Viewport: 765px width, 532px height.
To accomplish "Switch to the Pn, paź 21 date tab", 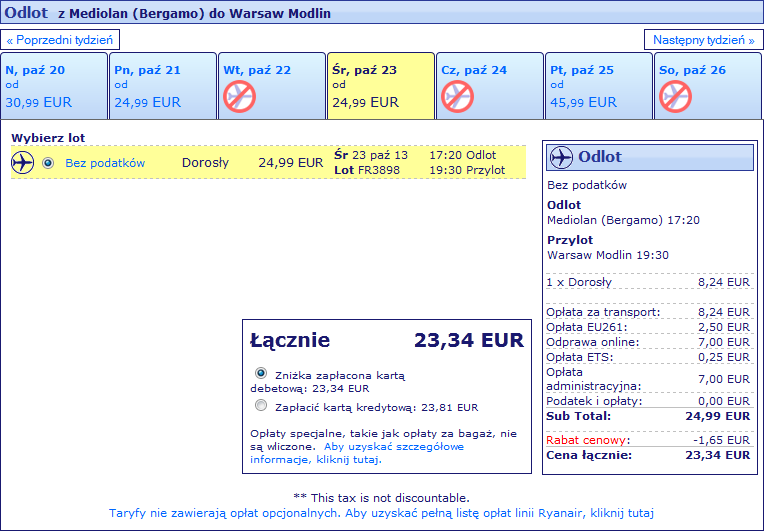I will click(x=163, y=86).
